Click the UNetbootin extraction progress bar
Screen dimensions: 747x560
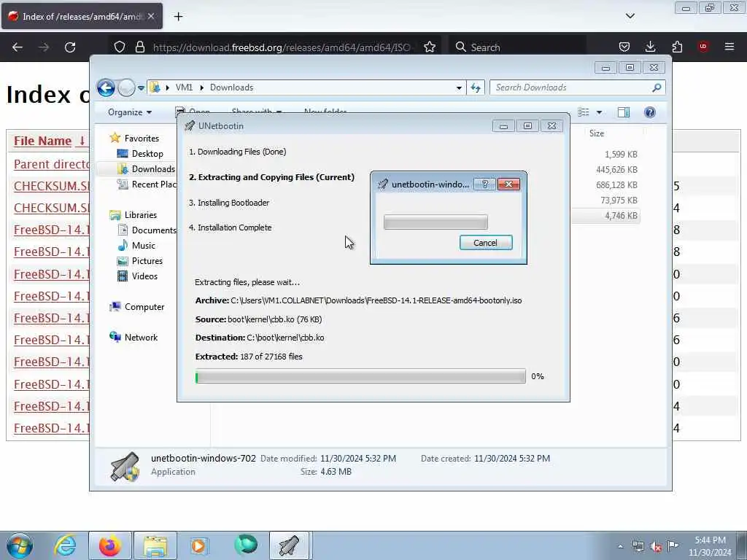tap(360, 376)
